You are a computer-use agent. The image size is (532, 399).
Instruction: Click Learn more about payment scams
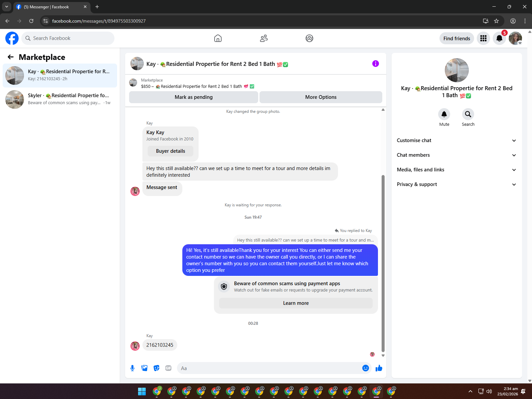(296, 303)
